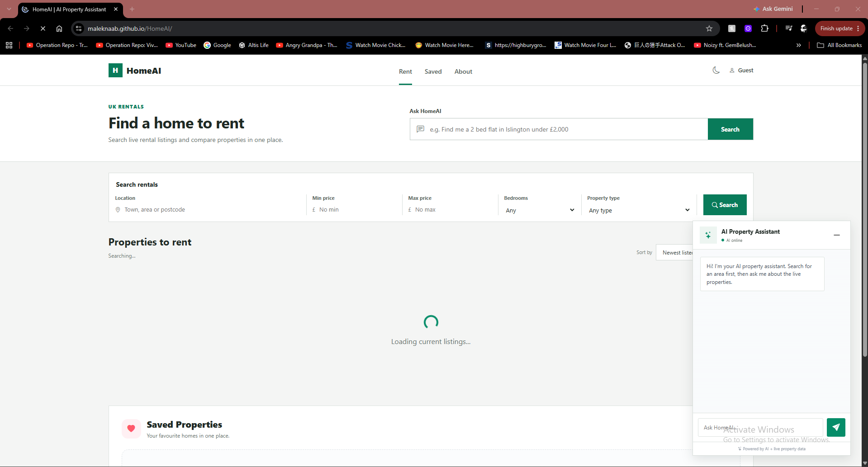Open the Sort by Newest listed dropdown
The height and width of the screenshot is (467, 868).
675,252
